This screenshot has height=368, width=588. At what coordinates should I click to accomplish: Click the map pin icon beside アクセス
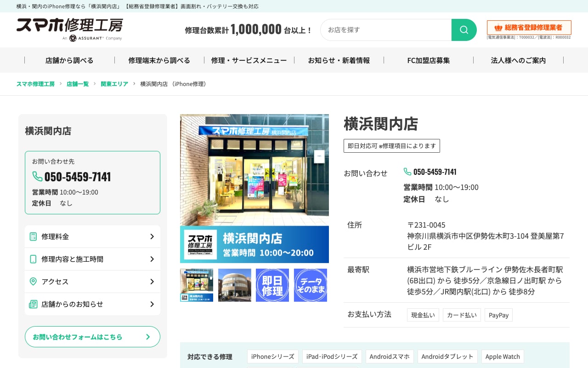coord(33,282)
